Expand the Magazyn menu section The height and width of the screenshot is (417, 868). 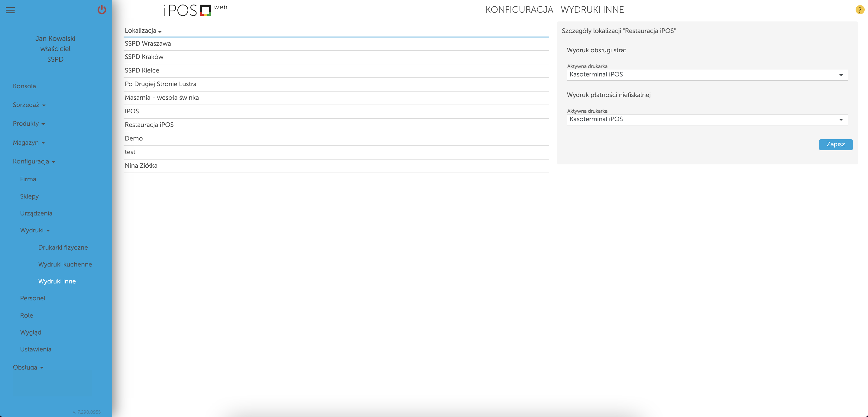coord(29,143)
